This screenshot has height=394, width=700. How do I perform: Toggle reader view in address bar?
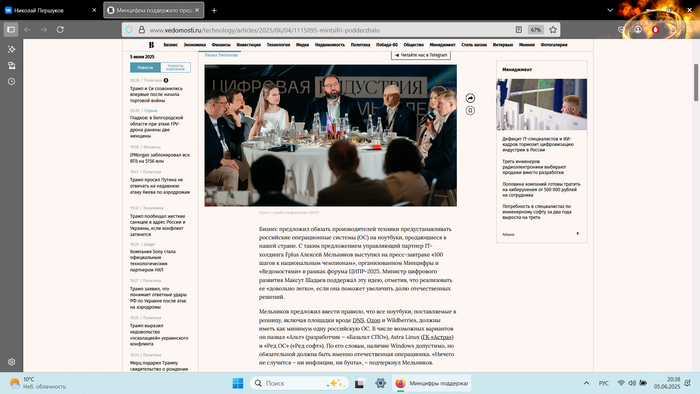pyautogui.click(x=519, y=30)
